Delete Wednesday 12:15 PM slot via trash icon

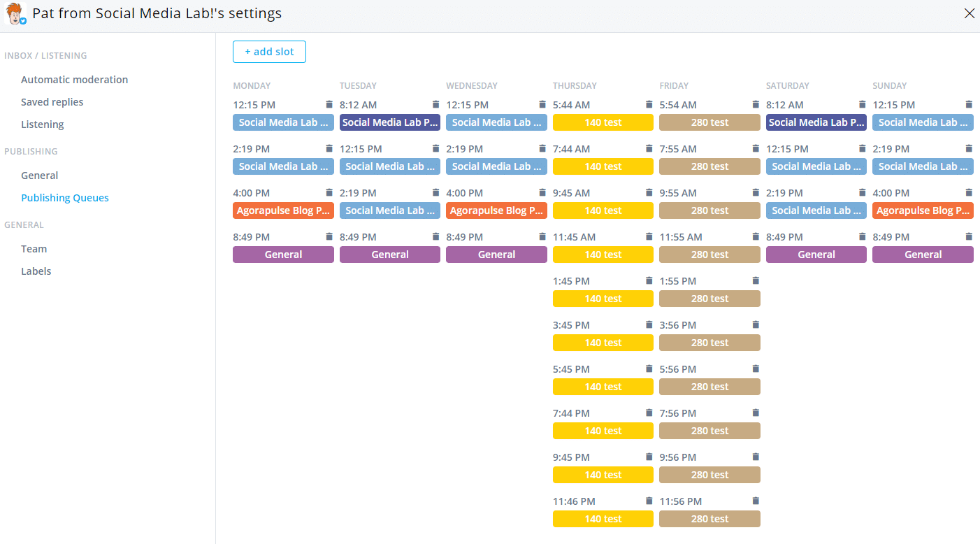pos(542,104)
